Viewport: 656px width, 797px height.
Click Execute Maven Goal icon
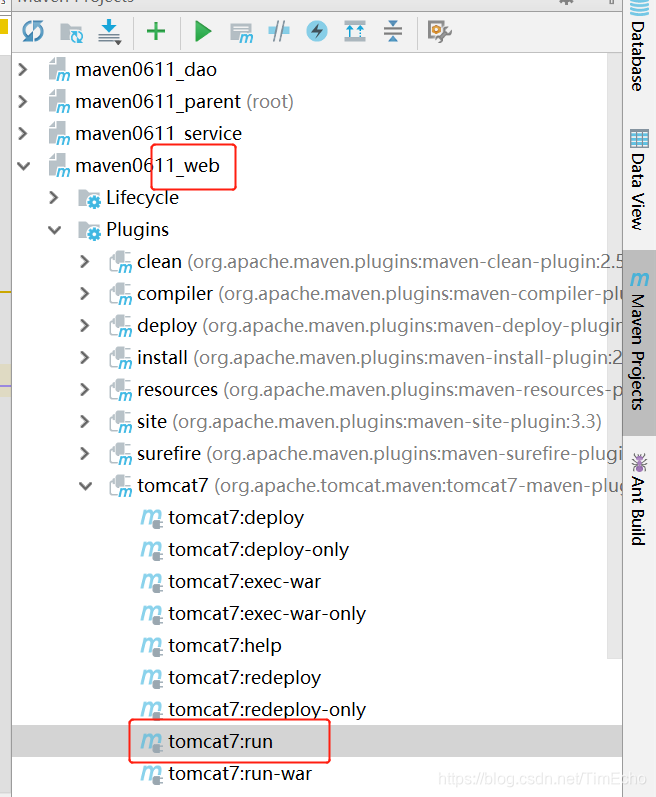point(241,33)
